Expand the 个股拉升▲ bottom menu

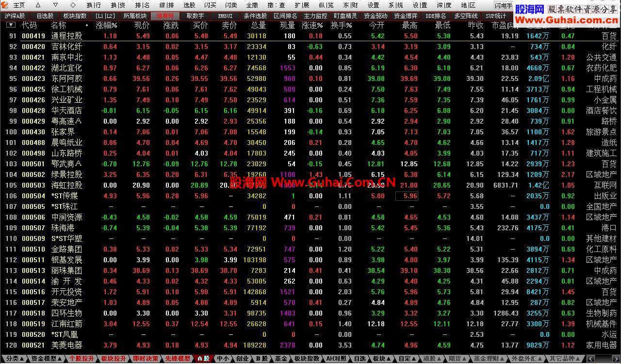click(x=81, y=359)
